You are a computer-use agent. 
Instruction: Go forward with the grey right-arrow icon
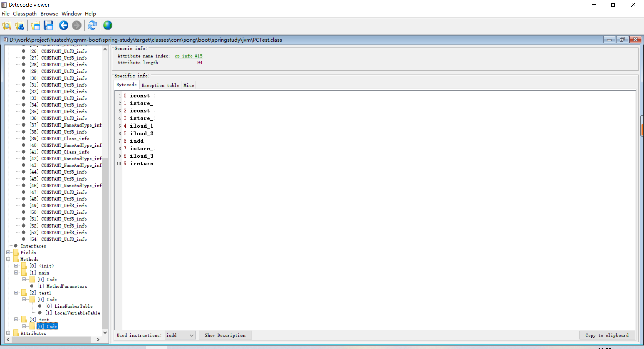(77, 26)
